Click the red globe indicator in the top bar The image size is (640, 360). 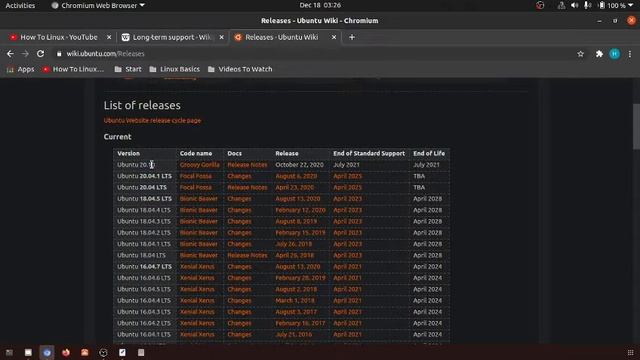pyautogui.click(x=540, y=5)
